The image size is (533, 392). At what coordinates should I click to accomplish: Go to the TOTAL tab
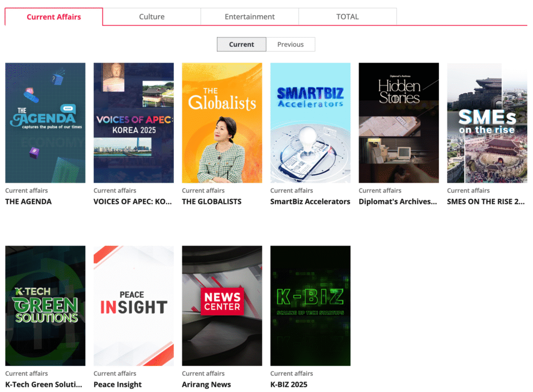click(347, 17)
